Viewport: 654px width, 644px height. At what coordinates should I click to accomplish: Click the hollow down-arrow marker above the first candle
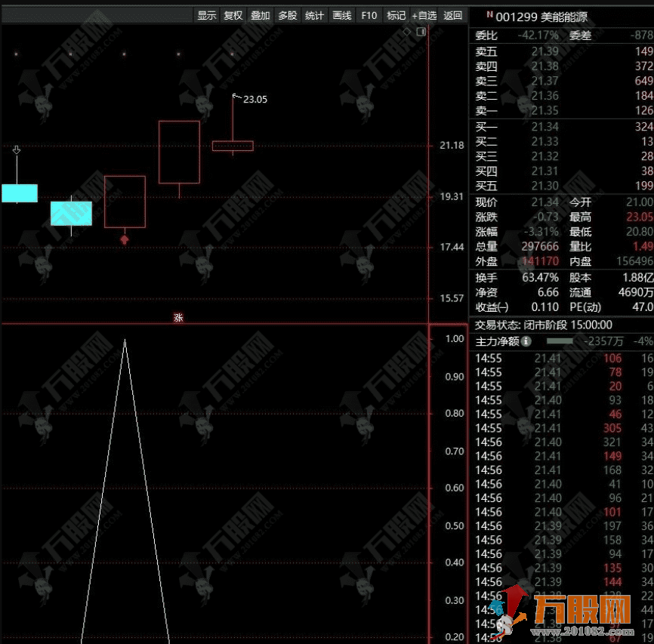coord(17,149)
